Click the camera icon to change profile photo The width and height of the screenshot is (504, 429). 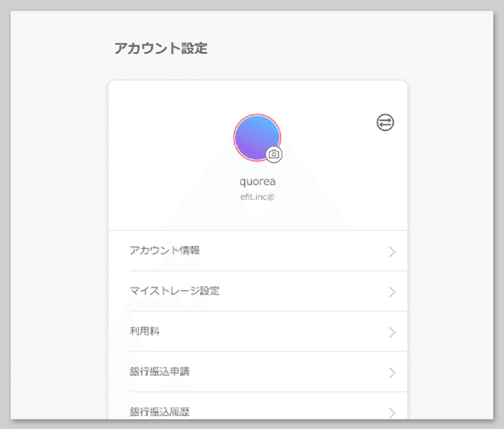(x=274, y=154)
